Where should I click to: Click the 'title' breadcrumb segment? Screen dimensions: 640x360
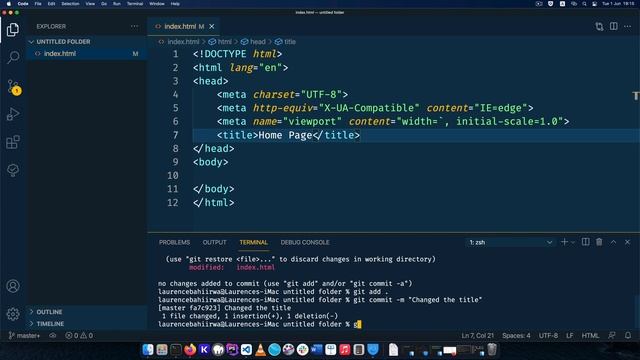285,42
